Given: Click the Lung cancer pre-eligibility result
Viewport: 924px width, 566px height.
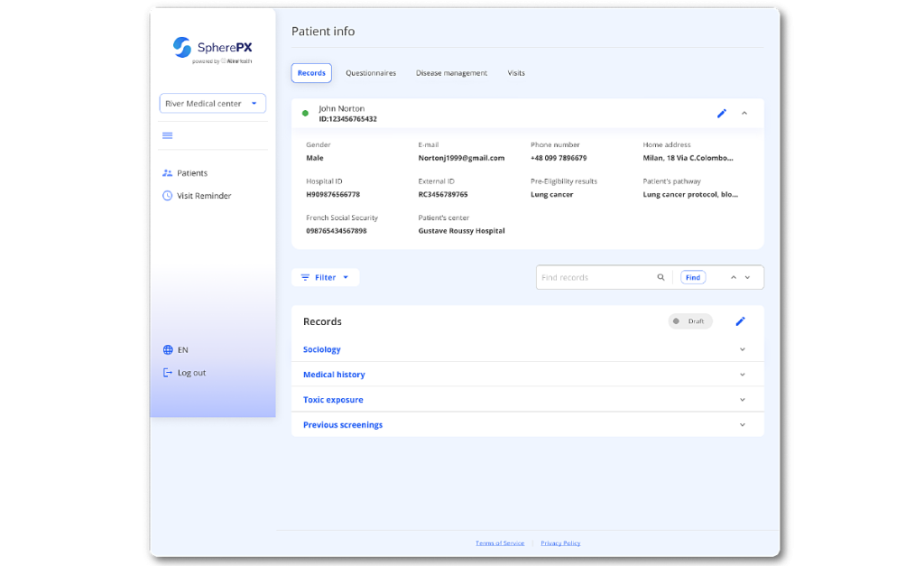Looking at the screenshot, I should [x=551, y=195].
